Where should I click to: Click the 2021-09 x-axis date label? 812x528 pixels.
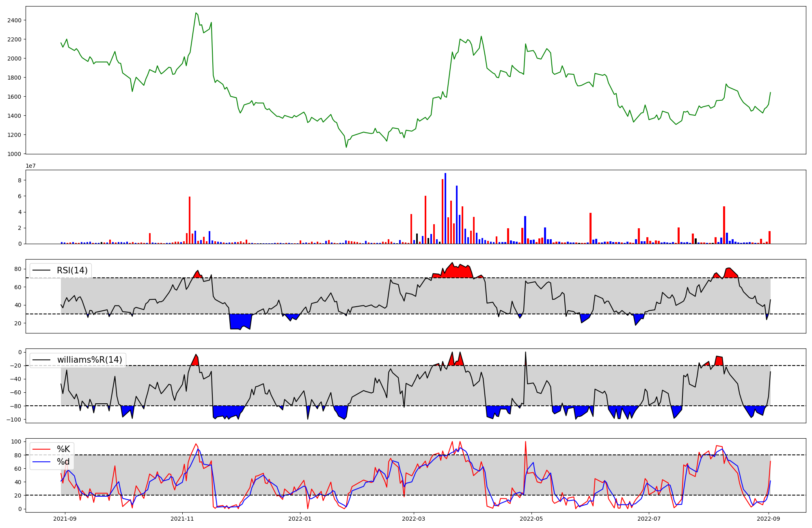click(x=65, y=519)
